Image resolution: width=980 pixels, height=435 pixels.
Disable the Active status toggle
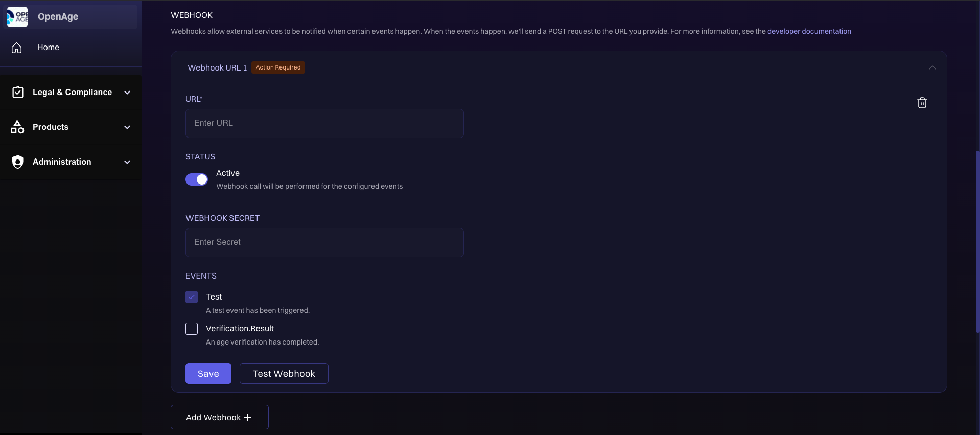tap(196, 179)
